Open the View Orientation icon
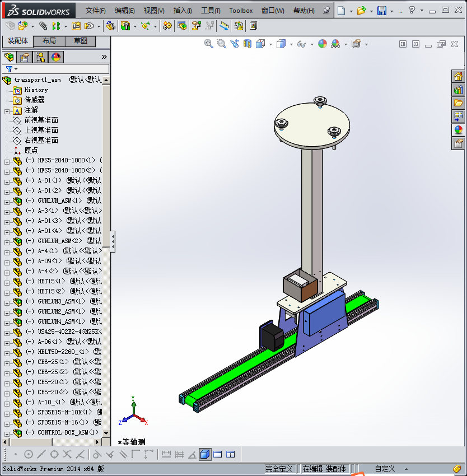The height and width of the screenshot is (476, 467). click(x=260, y=44)
